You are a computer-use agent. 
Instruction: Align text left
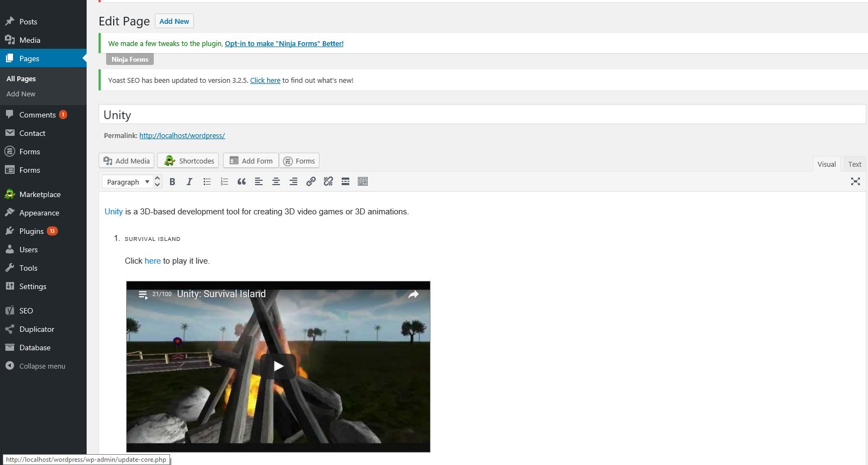click(x=259, y=182)
